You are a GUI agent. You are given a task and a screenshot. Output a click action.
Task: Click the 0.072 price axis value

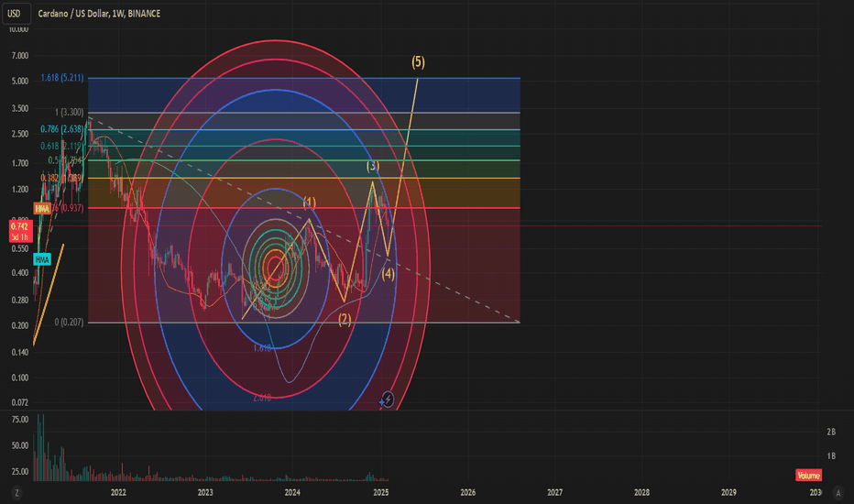[x=20, y=402]
